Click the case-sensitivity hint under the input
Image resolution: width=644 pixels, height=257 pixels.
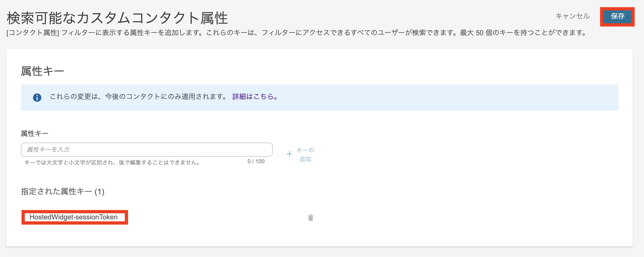pos(112,162)
